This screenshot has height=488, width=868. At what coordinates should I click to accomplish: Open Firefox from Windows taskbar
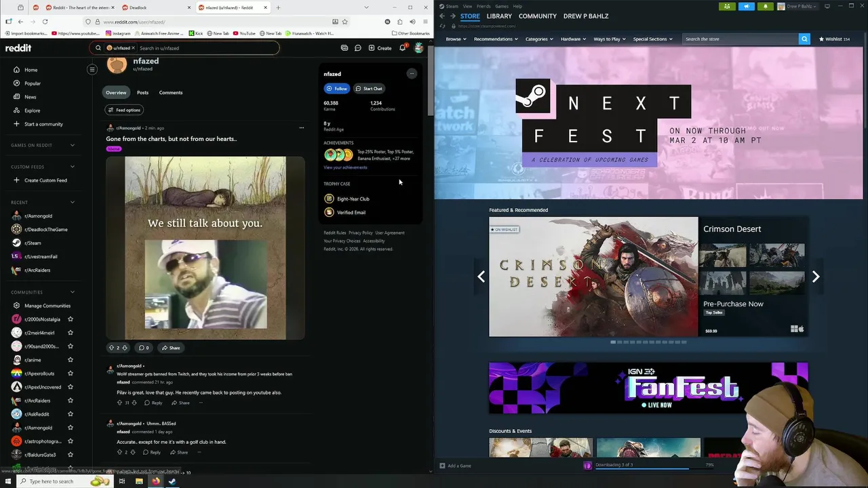[155, 481]
